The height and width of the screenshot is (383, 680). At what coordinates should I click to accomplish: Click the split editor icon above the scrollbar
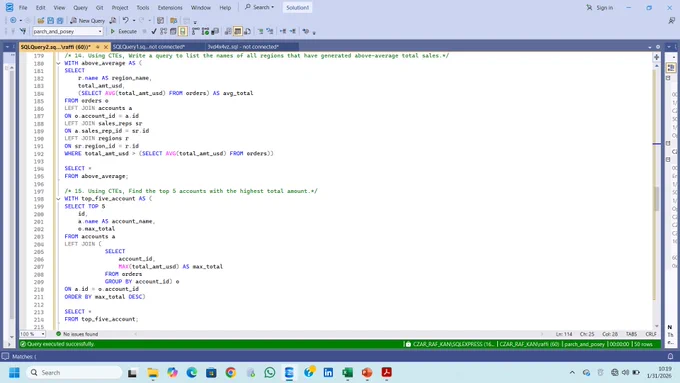pyautogui.click(x=657, y=57)
